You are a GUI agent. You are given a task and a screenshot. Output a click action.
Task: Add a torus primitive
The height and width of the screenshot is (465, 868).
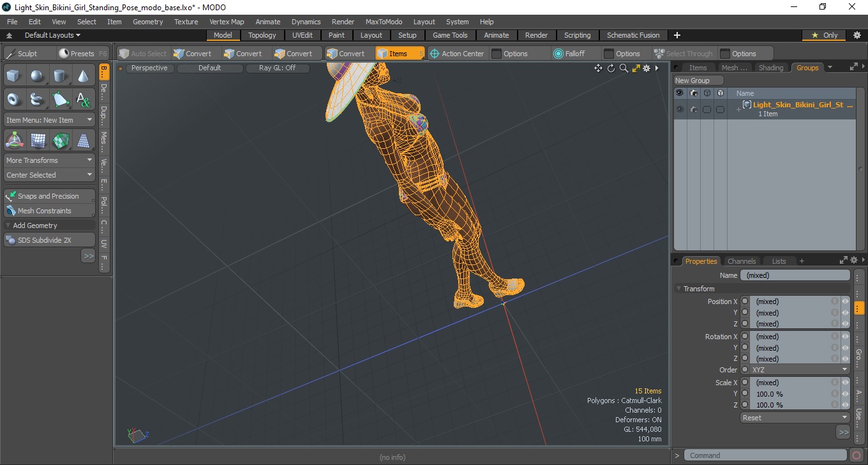click(13, 99)
